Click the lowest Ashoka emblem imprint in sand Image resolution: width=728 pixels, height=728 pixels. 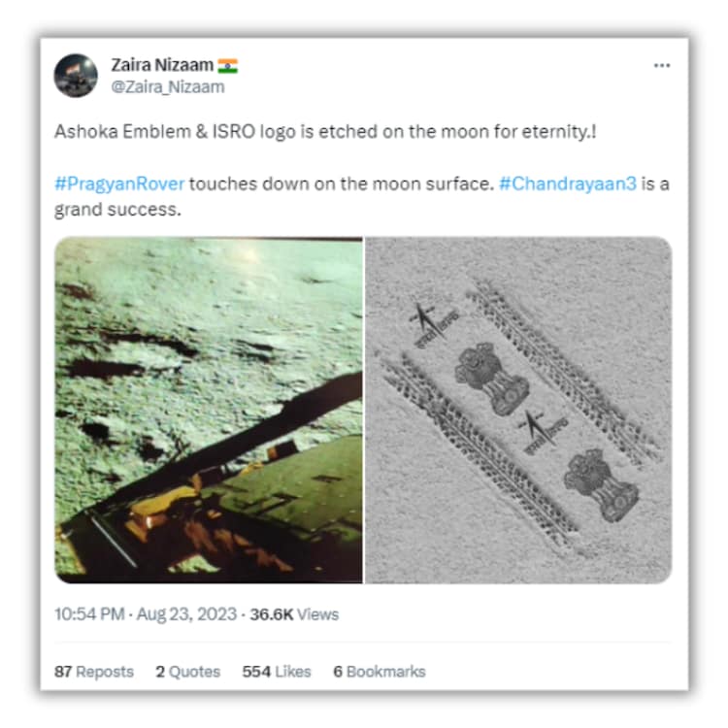601,484
